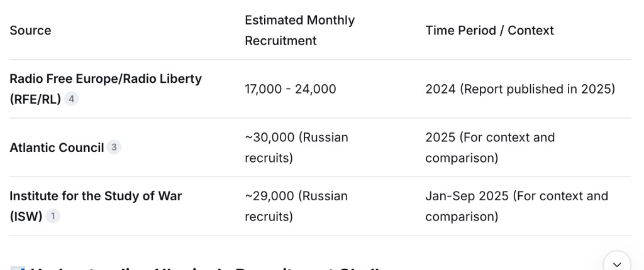Select the "(RFE/RL)" abbreviation text
The image size is (644, 270).
click(35, 99)
